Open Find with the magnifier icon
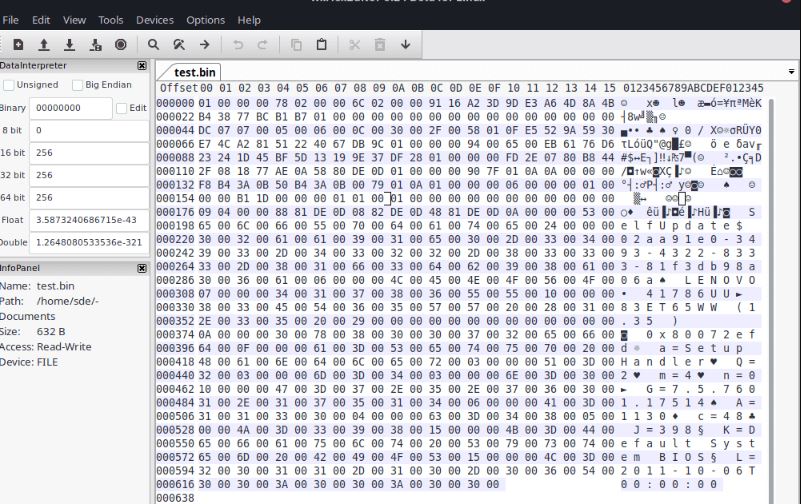Image resolution: width=801 pixels, height=504 pixels. [x=153, y=45]
